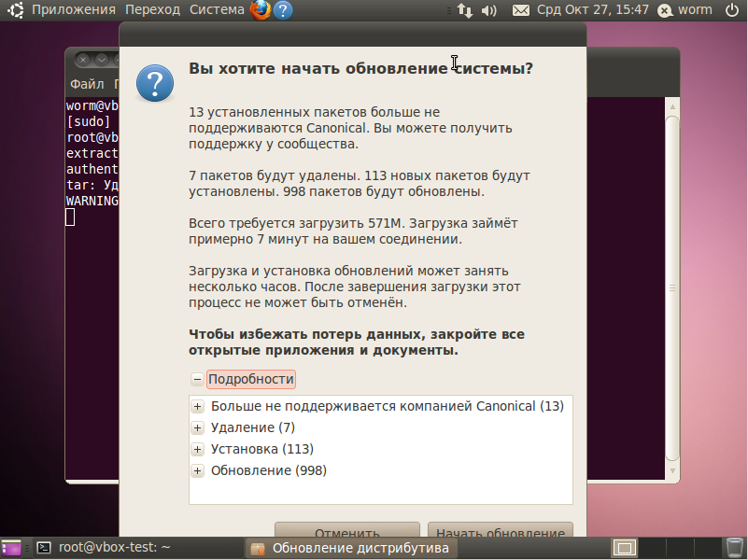Click the terminal window scrollbar track
748x560 pixels.
coord(672,288)
